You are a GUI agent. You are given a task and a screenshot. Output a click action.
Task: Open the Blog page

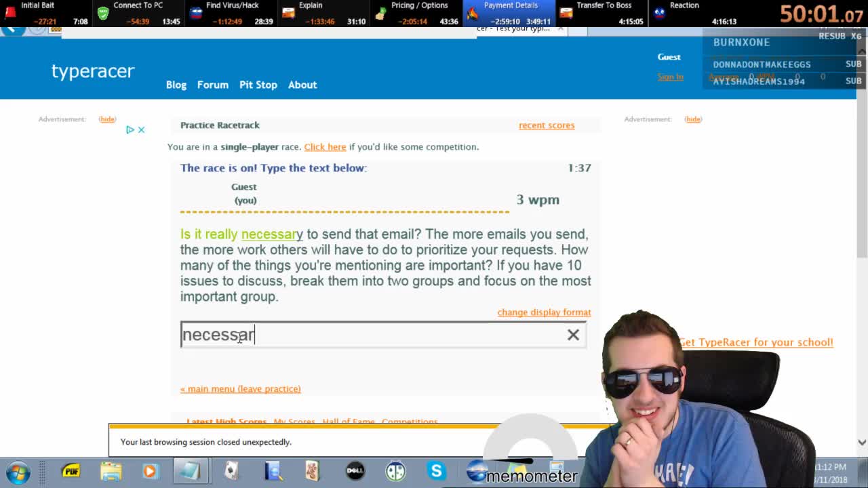pos(176,85)
